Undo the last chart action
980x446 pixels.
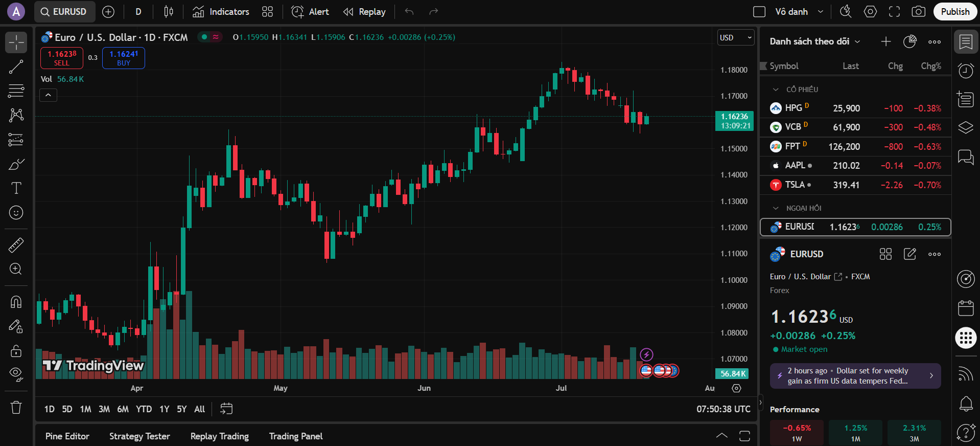tap(409, 12)
